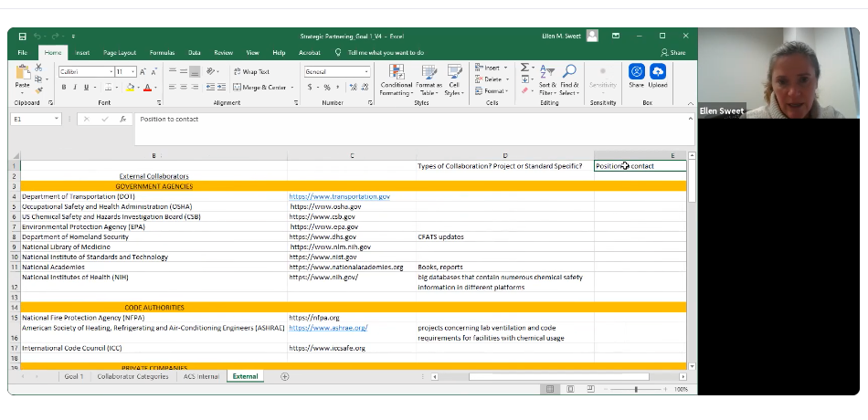Decrease font size with smaller A icon
This screenshot has height=420, width=868.
[153, 72]
